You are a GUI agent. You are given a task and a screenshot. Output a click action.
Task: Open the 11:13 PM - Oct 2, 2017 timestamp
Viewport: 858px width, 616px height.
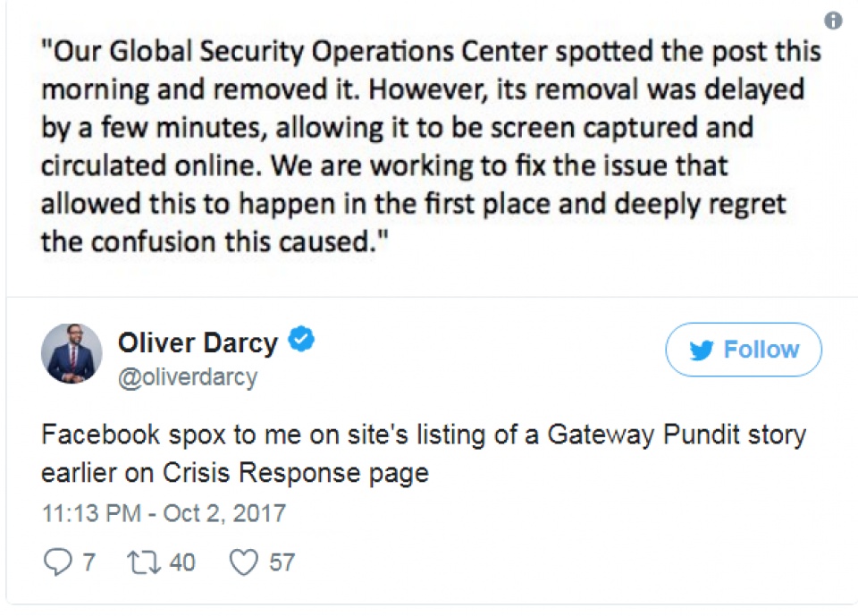click(164, 514)
